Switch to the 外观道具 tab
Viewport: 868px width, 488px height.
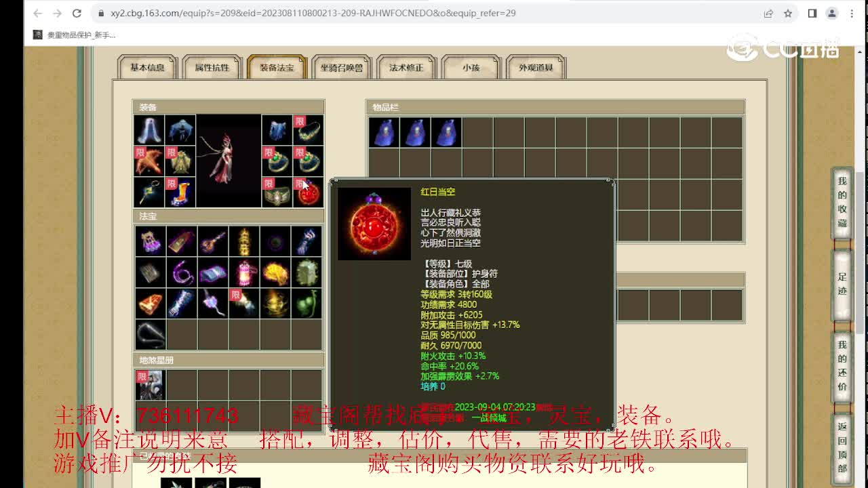coord(536,67)
